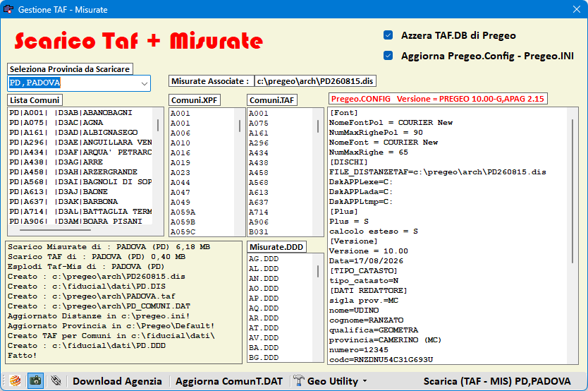Screen dimensions: 588x391
Task: Expand the Geo Utility dropdown arrow
Action: pyautogui.click(x=365, y=381)
